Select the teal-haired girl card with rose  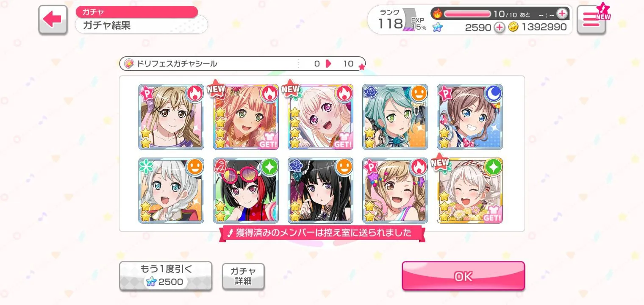click(395, 117)
